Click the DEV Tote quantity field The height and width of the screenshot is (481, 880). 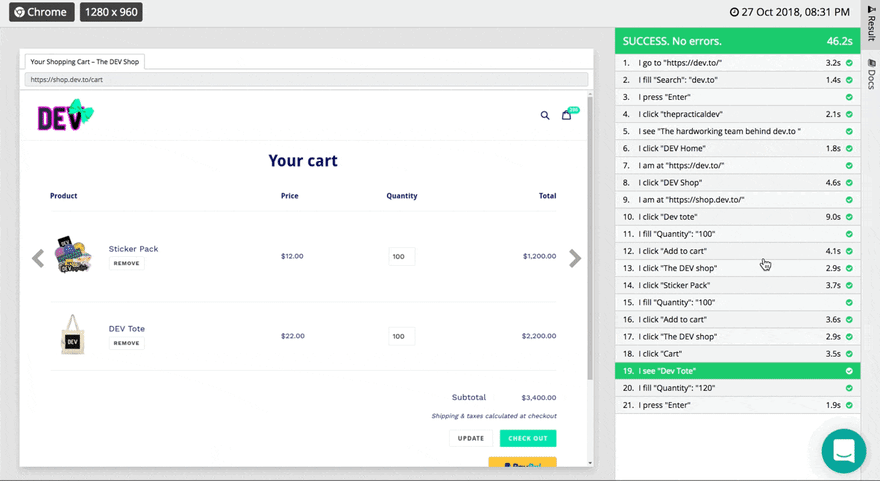click(401, 336)
